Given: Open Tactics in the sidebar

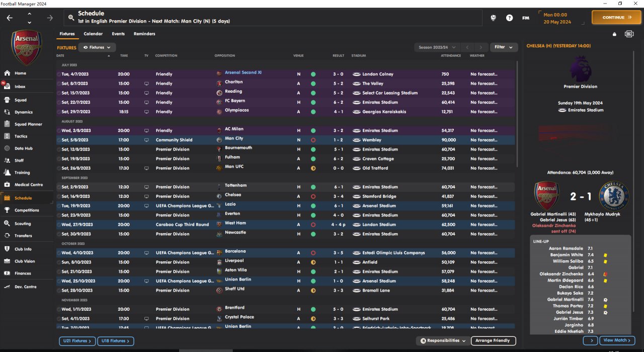Looking at the screenshot, I should 21,136.
